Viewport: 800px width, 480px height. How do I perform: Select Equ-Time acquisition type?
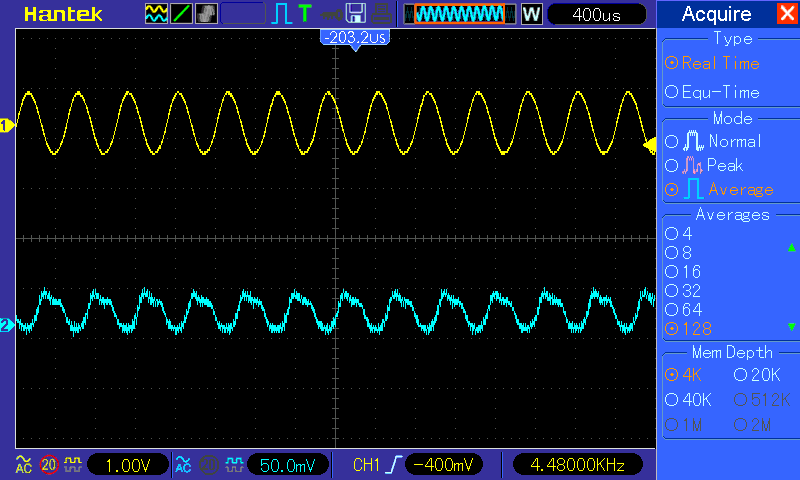(x=713, y=92)
